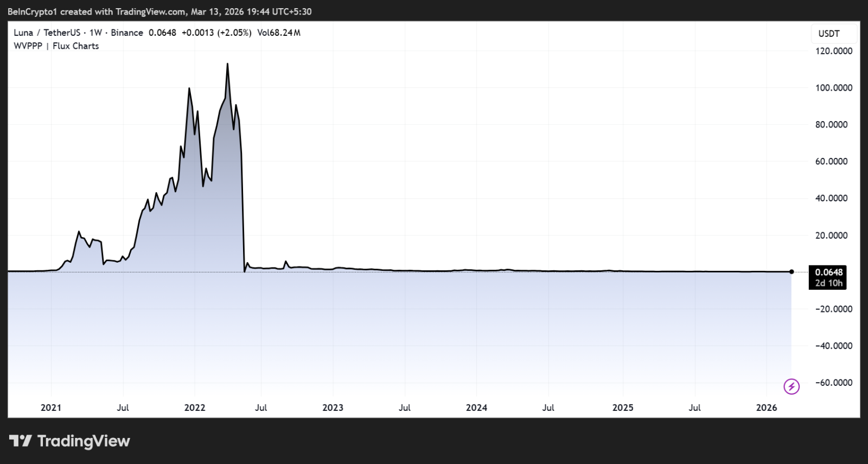Click the −60.0000 price scale label

click(834, 383)
